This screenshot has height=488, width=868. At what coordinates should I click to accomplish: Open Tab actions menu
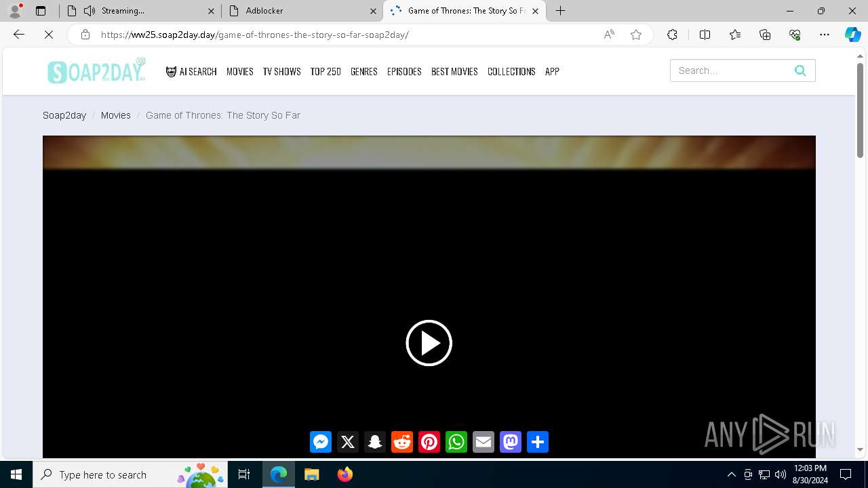point(41,11)
